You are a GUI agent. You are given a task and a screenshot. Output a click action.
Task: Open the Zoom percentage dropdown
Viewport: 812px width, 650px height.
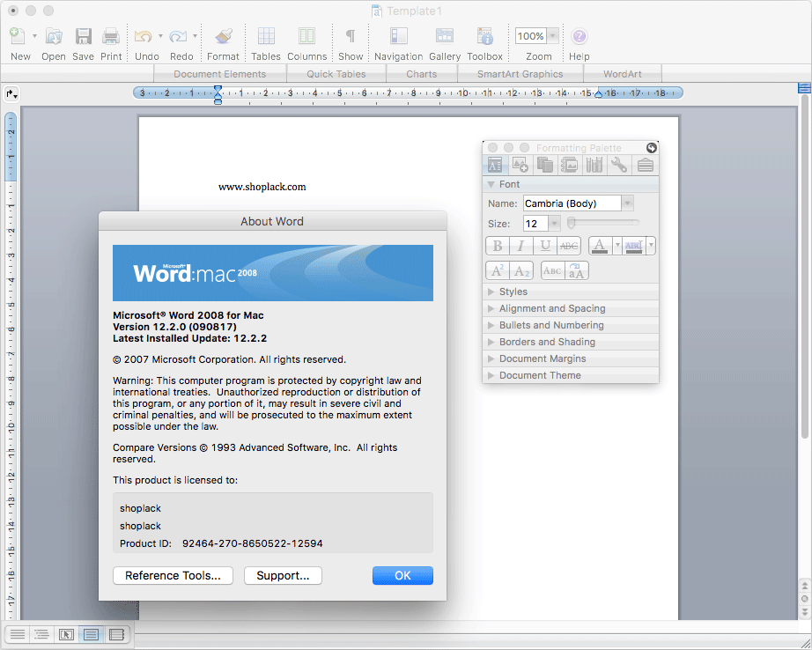(553, 36)
